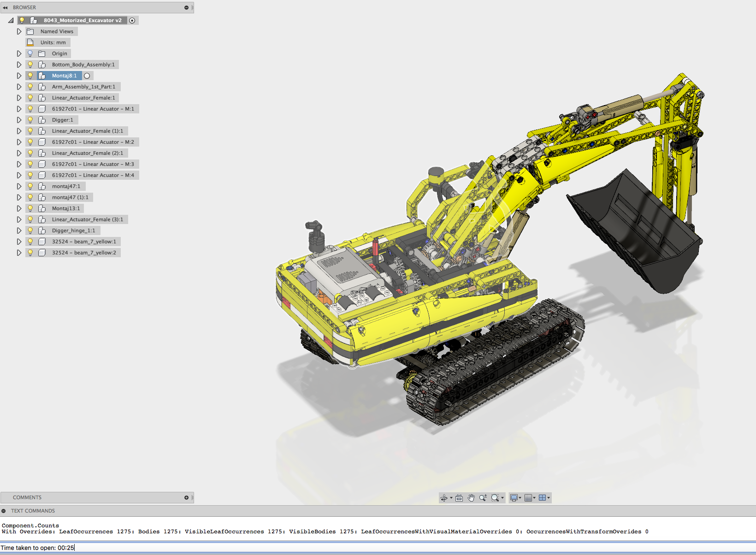Collapse the Browser with the double-arrow button

5,7
